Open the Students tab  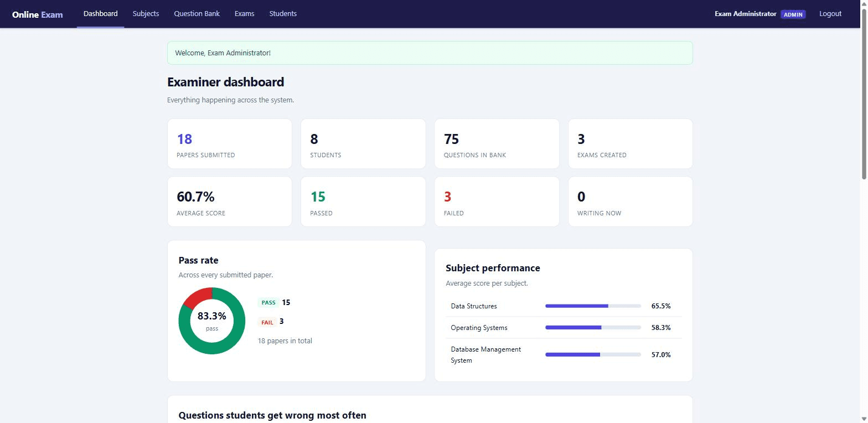(x=283, y=14)
